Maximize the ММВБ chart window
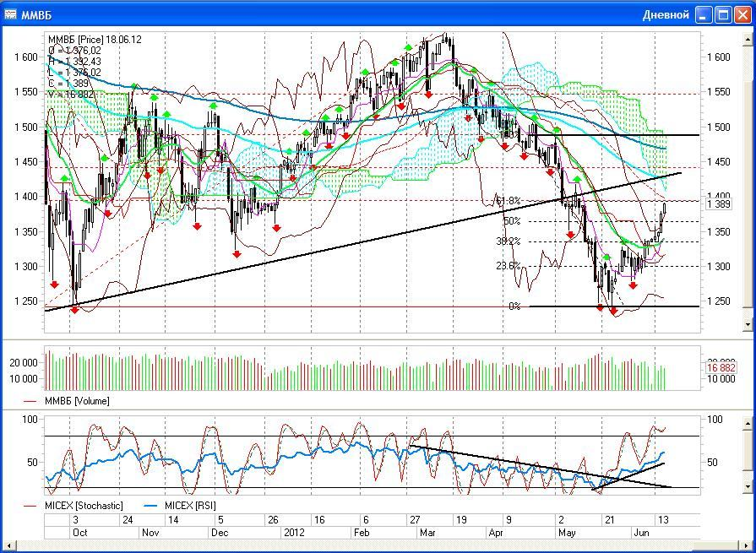The height and width of the screenshot is (553, 756). tap(723, 14)
